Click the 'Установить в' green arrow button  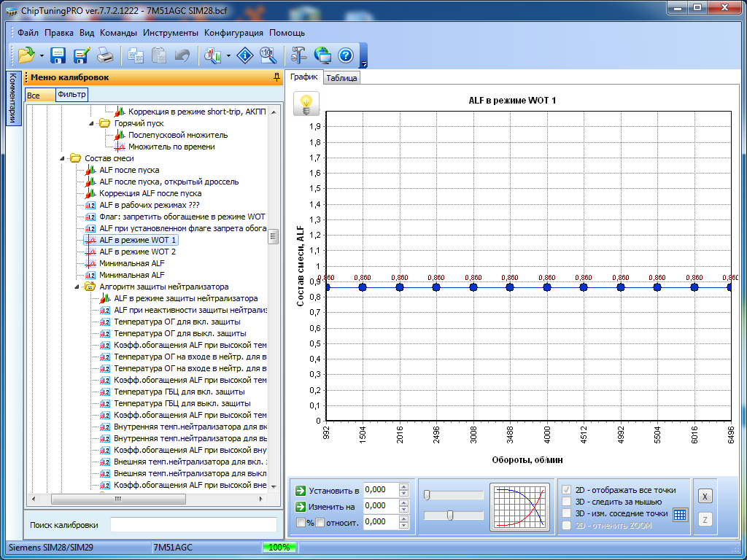[300, 490]
